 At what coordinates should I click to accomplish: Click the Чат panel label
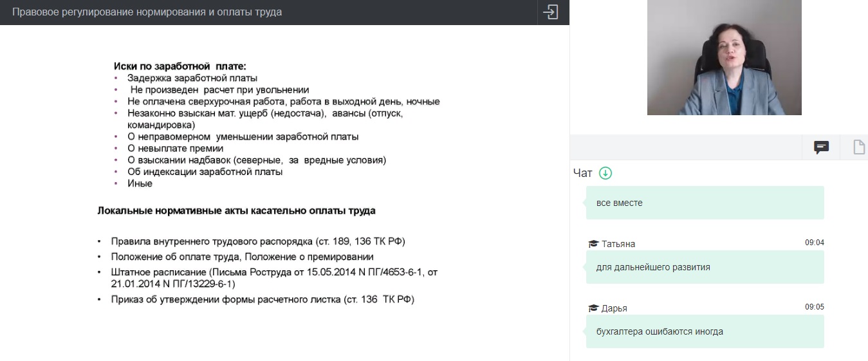582,173
